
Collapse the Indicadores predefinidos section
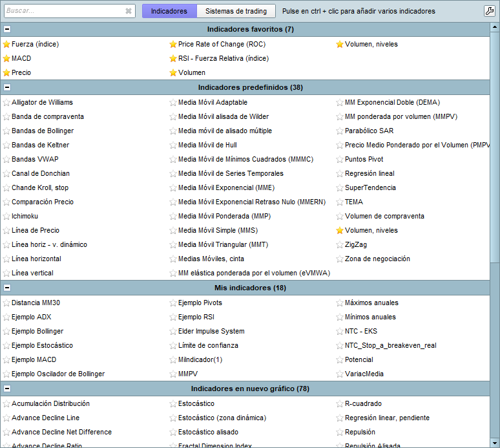7,87
